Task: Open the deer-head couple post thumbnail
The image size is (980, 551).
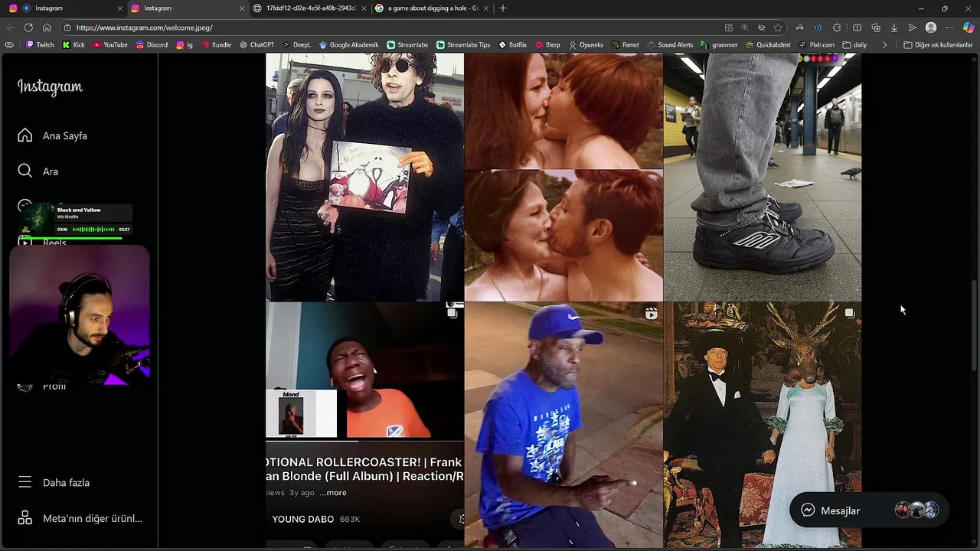Action: click(x=763, y=425)
